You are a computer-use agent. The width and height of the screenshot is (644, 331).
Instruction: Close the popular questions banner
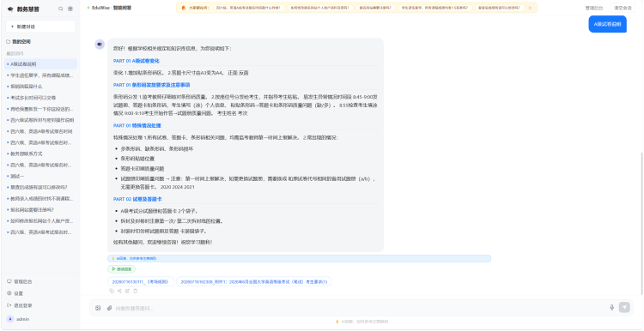(x=530, y=8)
